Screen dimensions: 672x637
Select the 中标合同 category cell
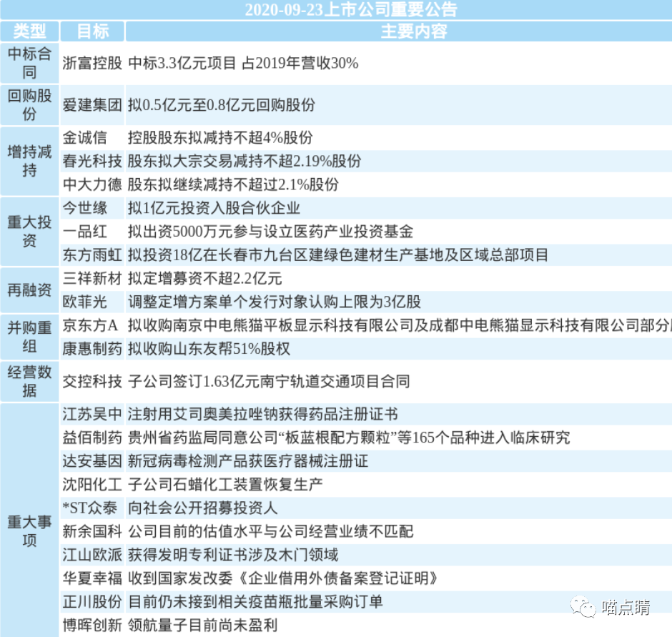[x=29, y=63]
